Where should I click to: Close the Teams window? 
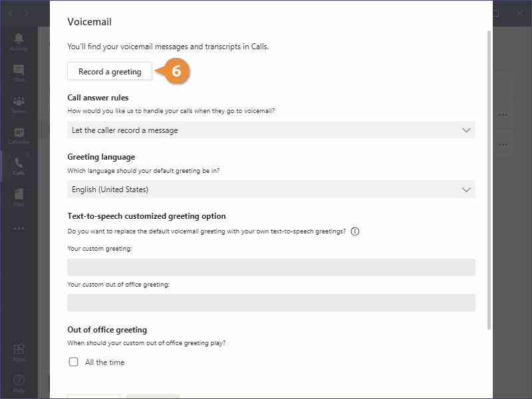tap(520, 13)
